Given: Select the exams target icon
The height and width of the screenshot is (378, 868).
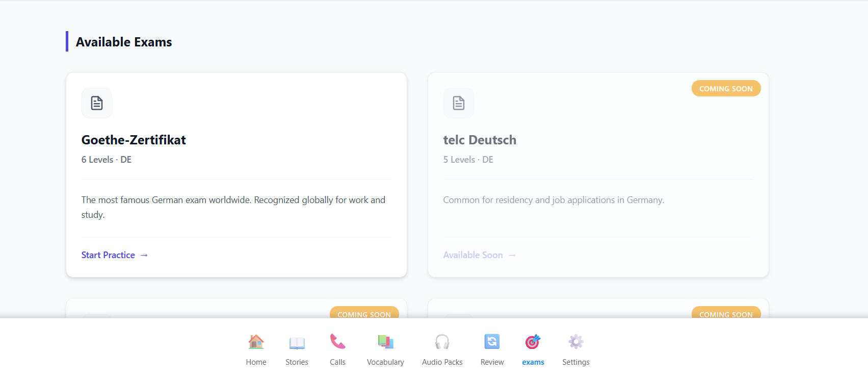Looking at the screenshot, I should (x=533, y=342).
